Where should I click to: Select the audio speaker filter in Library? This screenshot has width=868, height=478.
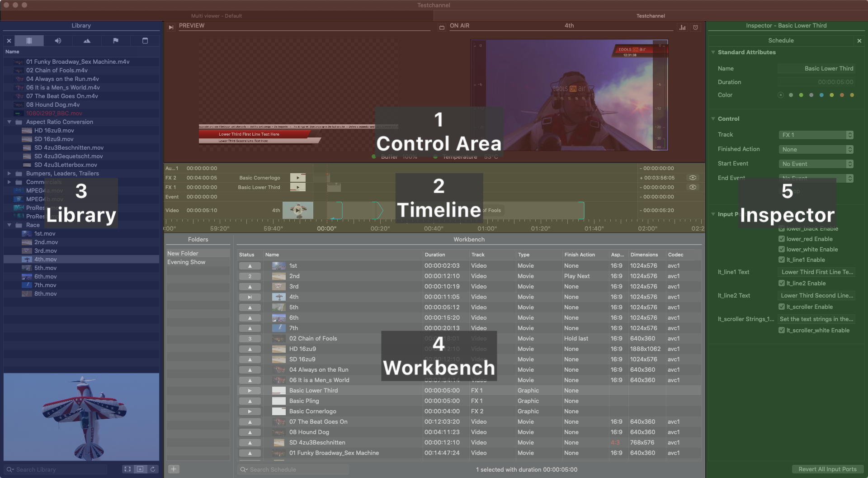58,41
